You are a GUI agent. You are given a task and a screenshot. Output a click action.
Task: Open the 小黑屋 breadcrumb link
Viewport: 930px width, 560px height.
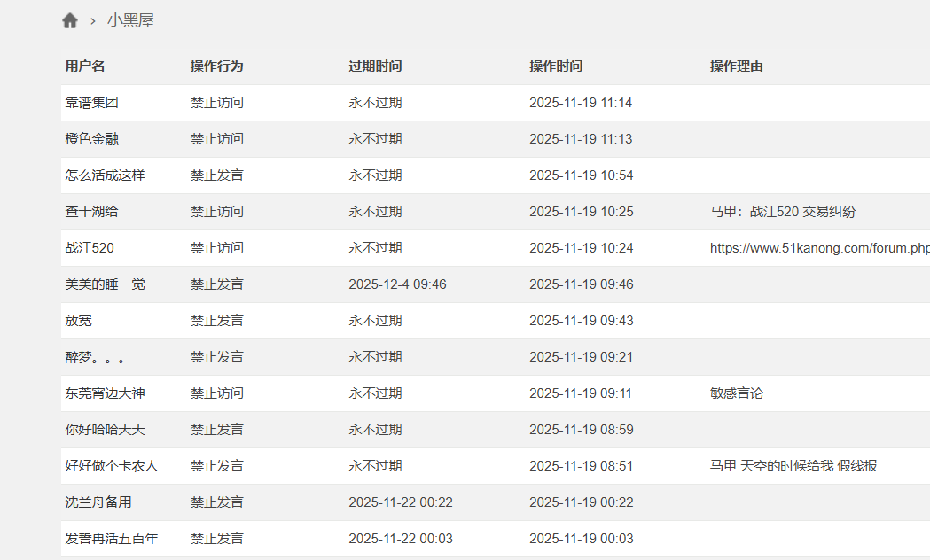point(130,20)
